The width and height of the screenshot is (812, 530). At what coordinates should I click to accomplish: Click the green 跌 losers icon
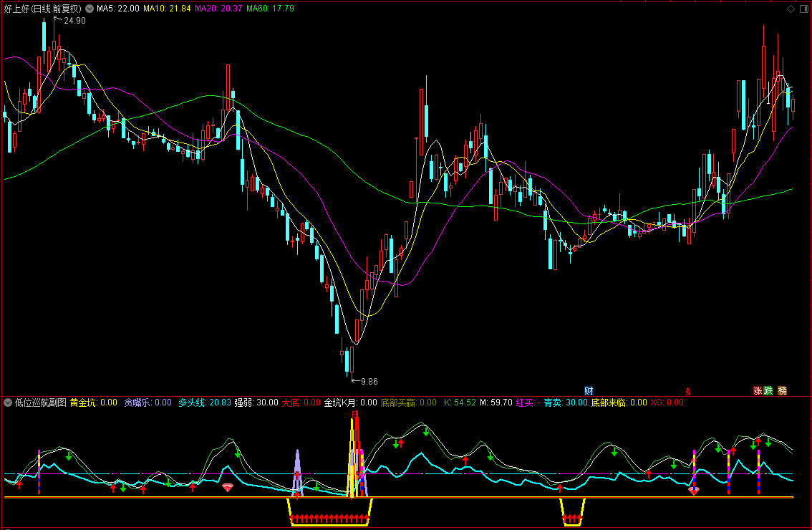click(768, 390)
